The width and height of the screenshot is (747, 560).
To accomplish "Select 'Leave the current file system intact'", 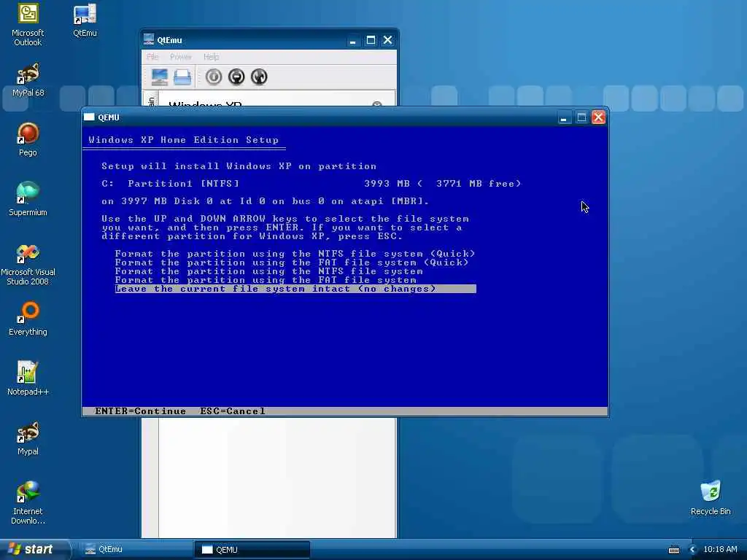I will [295, 289].
